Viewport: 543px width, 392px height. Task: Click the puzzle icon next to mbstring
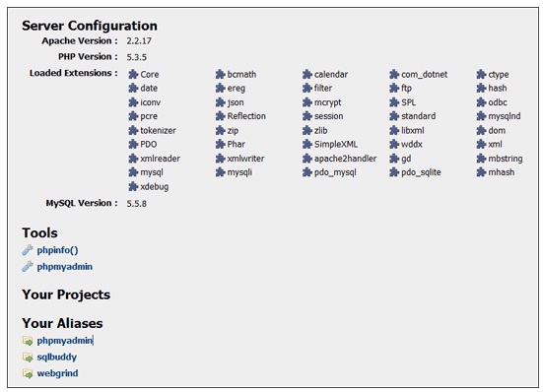pos(481,159)
